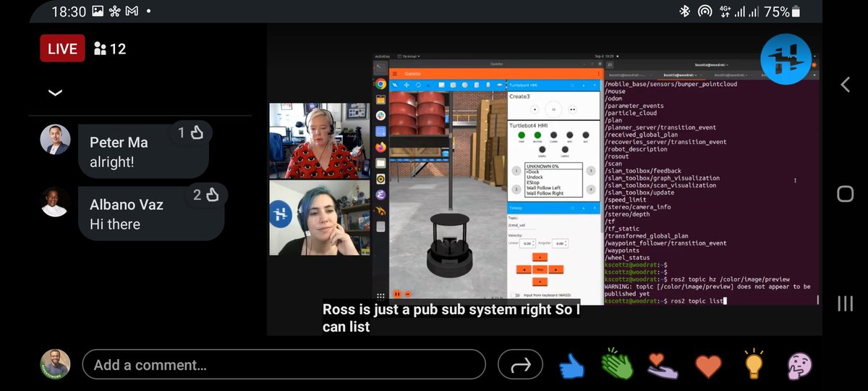Select the Gazebo translate tool
Image resolution: width=868 pixels, height=391 pixels.
(x=407, y=85)
